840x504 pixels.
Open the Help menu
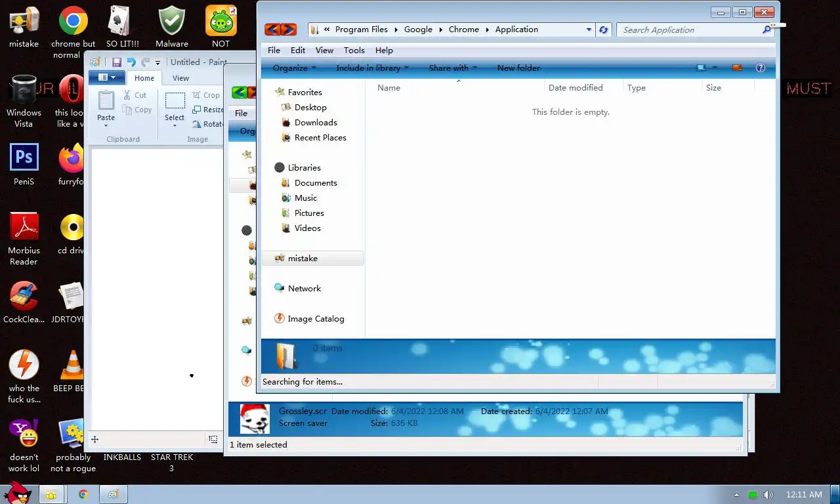384,50
